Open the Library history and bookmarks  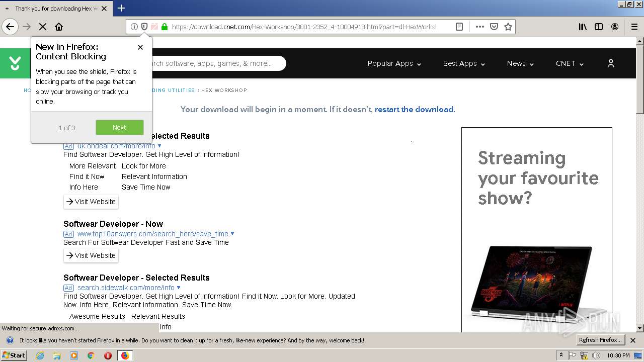coord(583,27)
